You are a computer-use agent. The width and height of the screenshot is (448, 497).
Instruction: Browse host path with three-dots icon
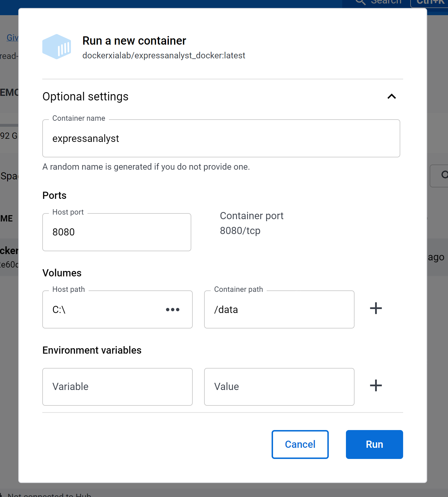[173, 310]
